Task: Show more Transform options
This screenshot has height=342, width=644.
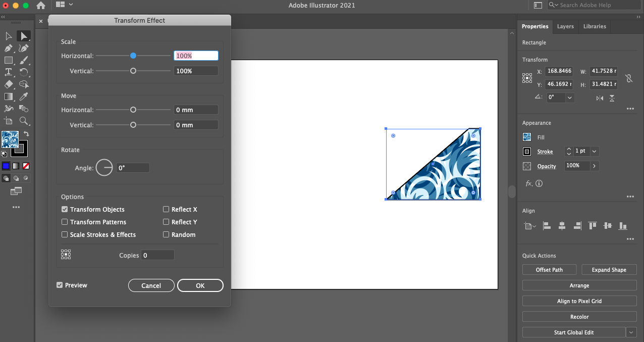Action: (x=630, y=109)
